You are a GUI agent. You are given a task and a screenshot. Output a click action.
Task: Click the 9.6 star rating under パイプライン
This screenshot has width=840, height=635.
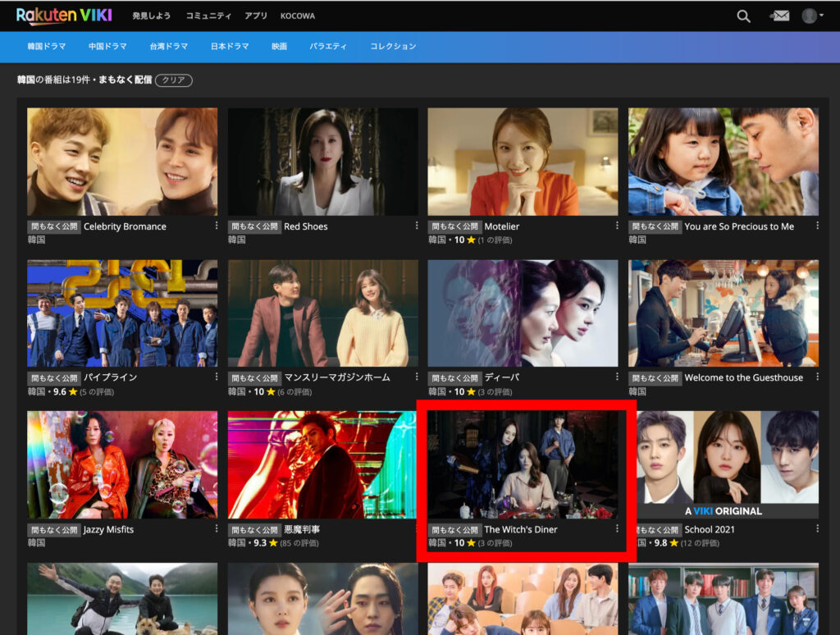[65, 391]
